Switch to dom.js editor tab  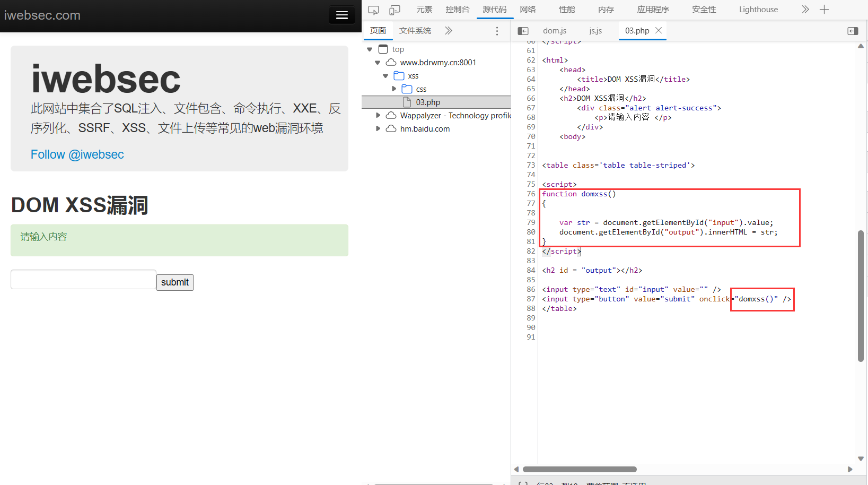point(555,31)
